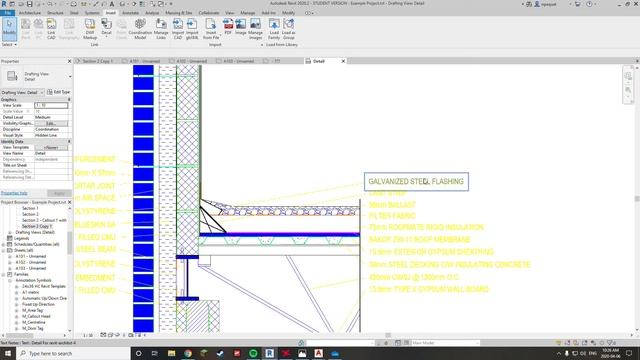This screenshot has height=360, width=640.
Task: Open File Explorer from the taskbar
Action: pos(171,353)
